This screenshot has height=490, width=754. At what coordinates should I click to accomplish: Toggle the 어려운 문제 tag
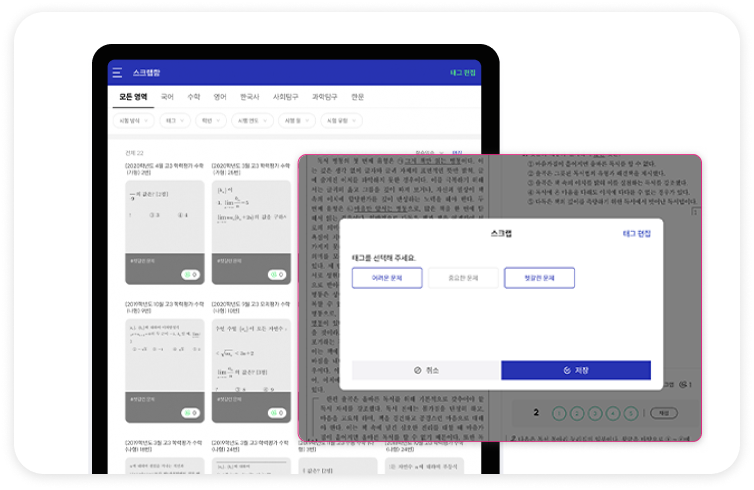[386, 278]
